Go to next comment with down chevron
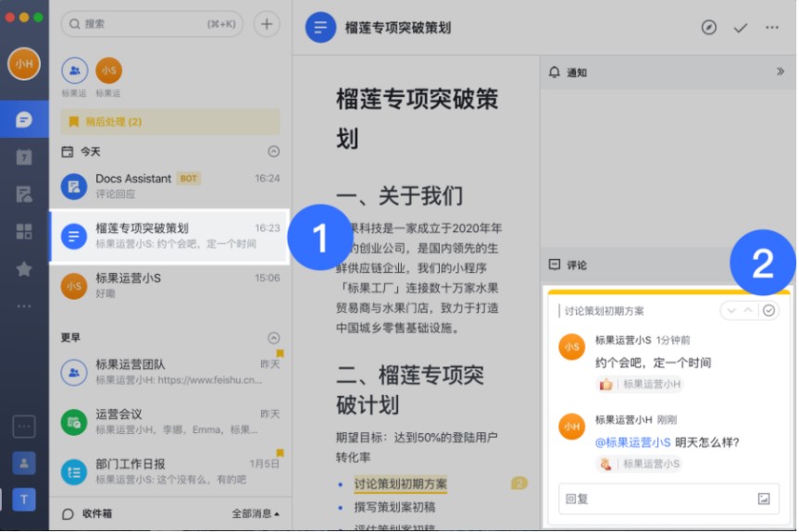 pyautogui.click(x=731, y=311)
